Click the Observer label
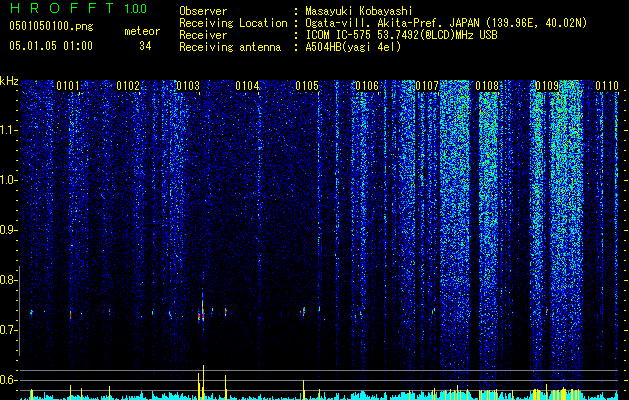The image size is (629, 400). coord(203,11)
